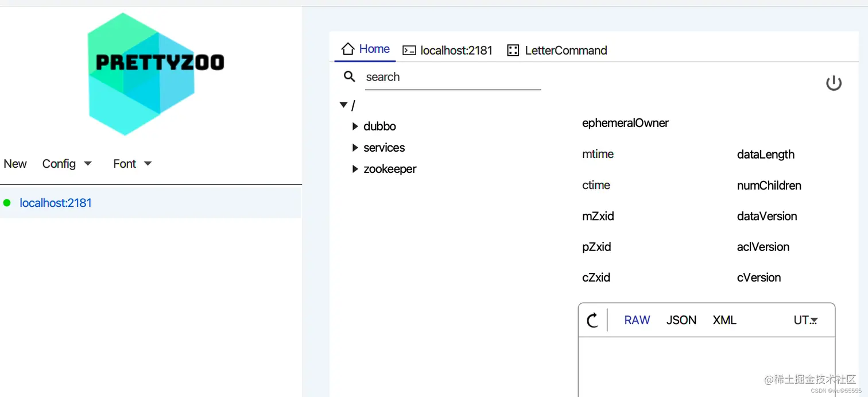Click the dataVersion label

[x=767, y=216]
